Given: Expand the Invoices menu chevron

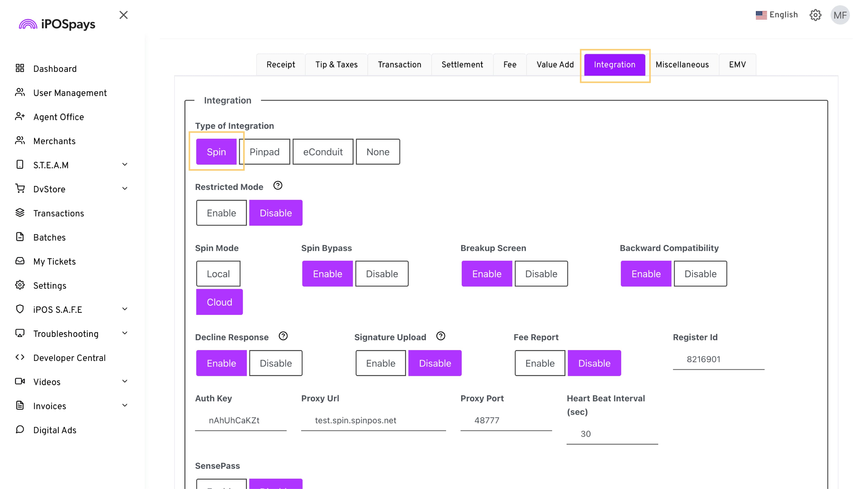Looking at the screenshot, I should pos(125,405).
